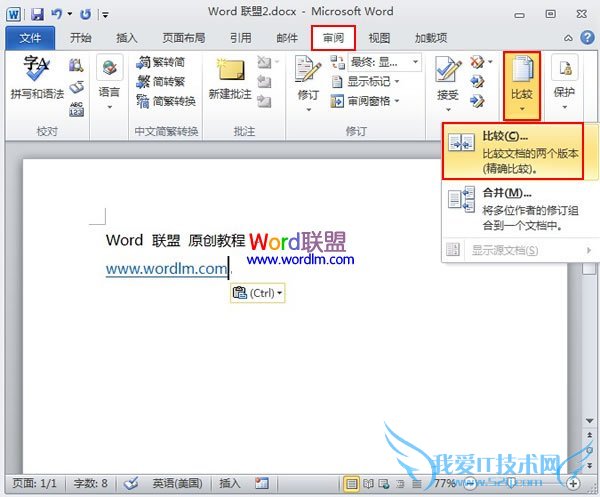Toggle 插入 insert mode in status bar
The width and height of the screenshot is (600, 497).
pos(230,484)
